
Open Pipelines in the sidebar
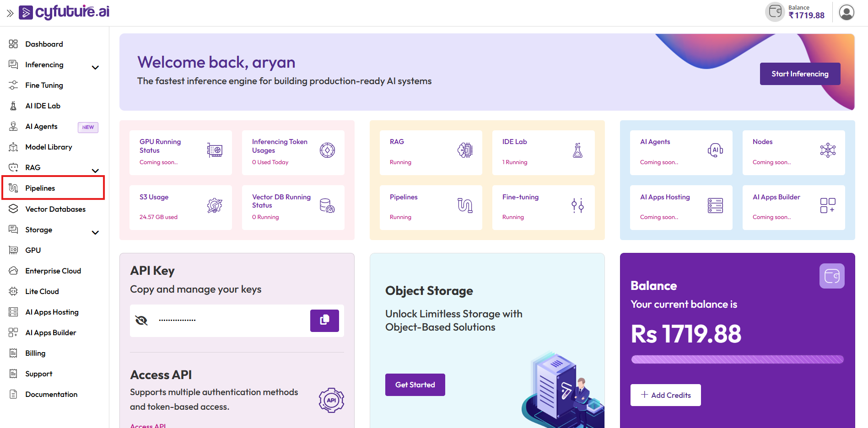[40, 188]
